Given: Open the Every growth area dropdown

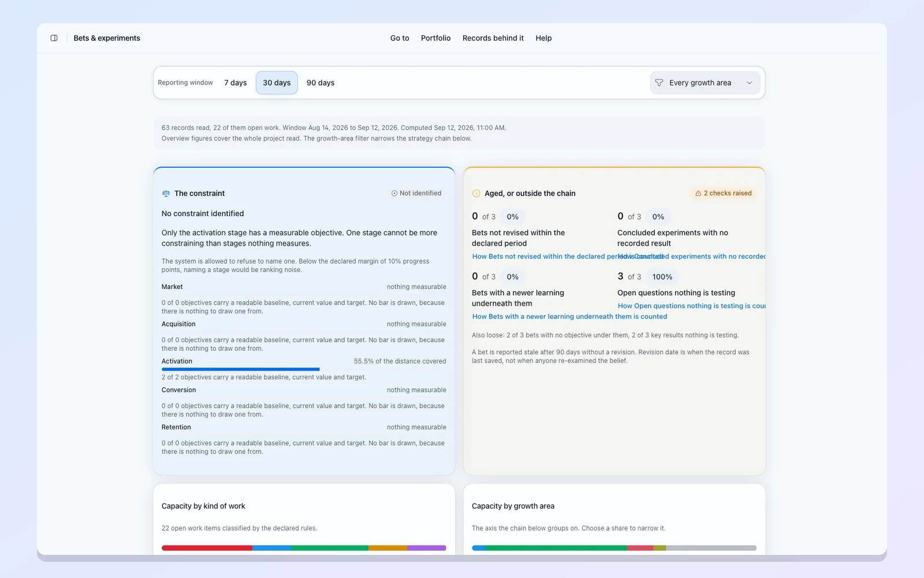Looking at the screenshot, I should (x=705, y=83).
